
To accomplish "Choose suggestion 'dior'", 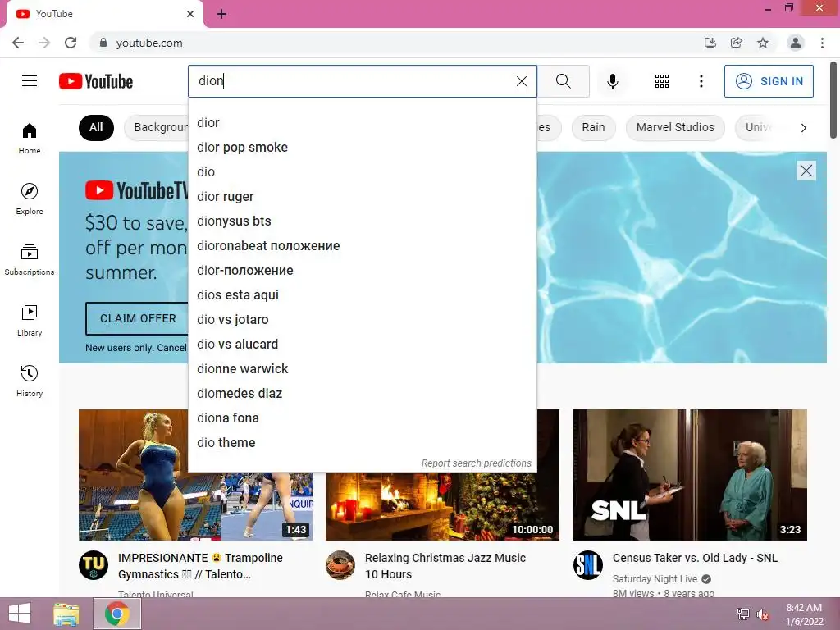I will tap(362, 123).
